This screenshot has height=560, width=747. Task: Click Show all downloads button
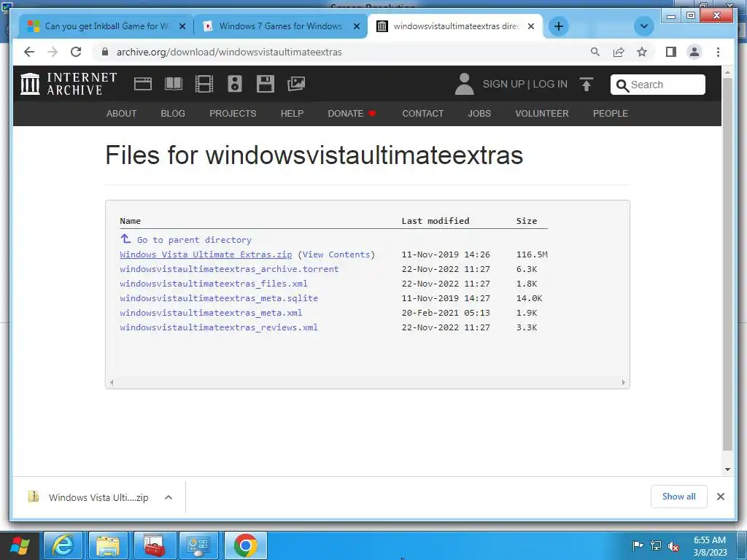pos(679,497)
